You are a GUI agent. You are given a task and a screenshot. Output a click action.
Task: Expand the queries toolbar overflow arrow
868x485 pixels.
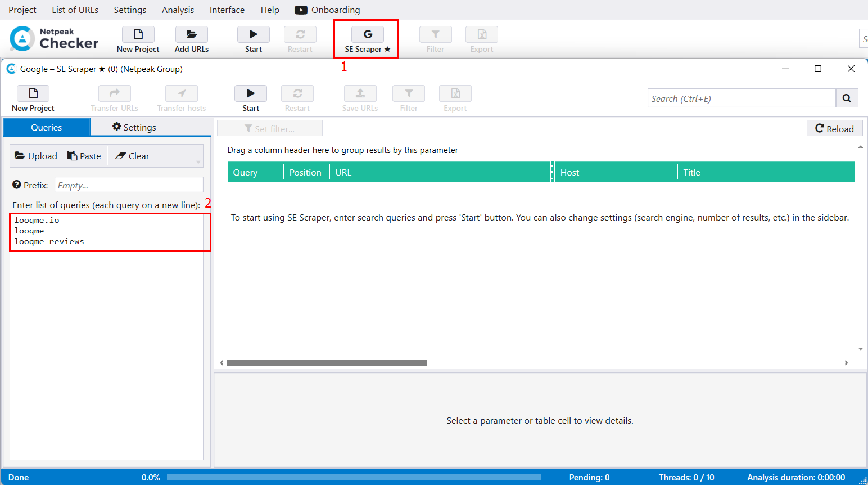tap(198, 162)
